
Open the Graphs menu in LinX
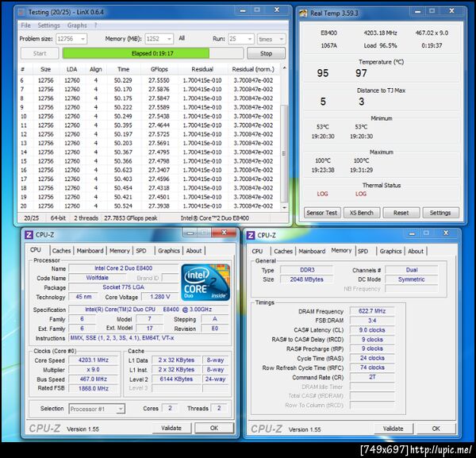[77, 25]
